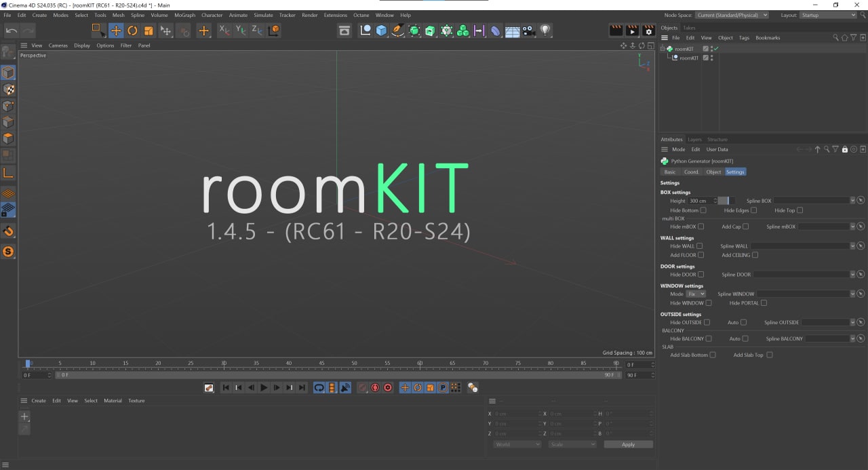Open the Spline WALL link dropdown arrow
The height and width of the screenshot is (470, 868).
coord(852,246)
